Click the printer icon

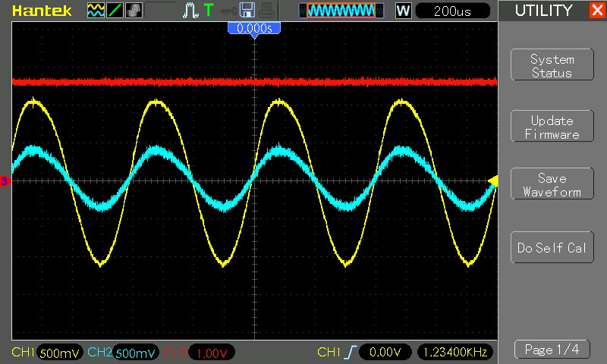pyautogui.click(x=266, y=11)
